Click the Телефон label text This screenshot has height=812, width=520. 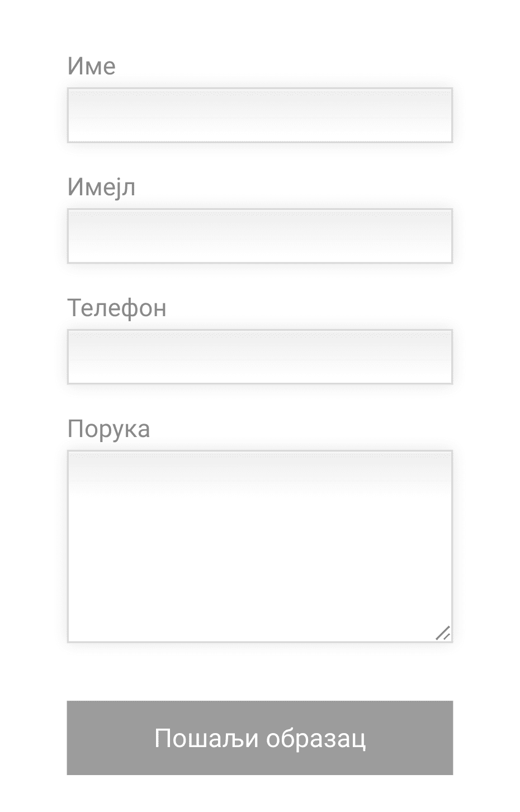[x=117, y=308]
